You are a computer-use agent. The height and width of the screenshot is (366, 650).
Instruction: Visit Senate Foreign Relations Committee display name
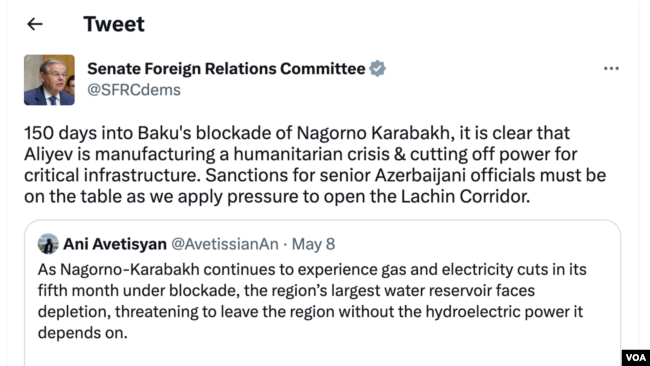tap(226, 68)
